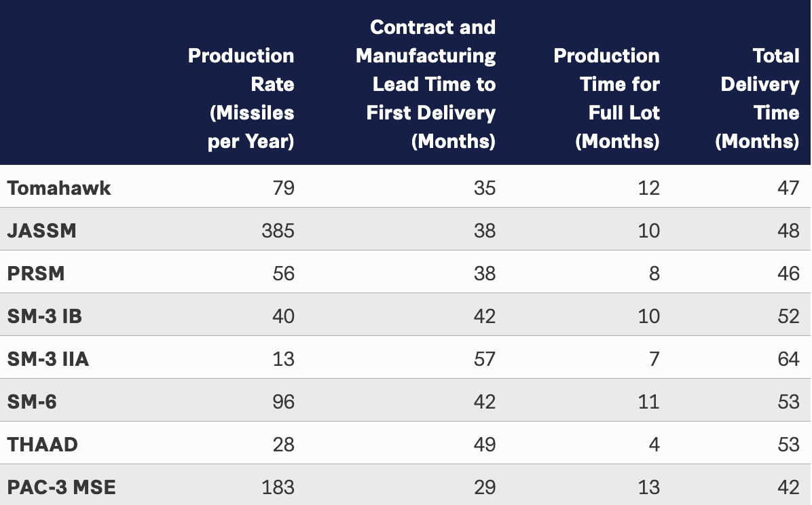This screenshot has width=812, height=505.
Task: Select the PAC-3 MSE row label
Action: (62, 487)
